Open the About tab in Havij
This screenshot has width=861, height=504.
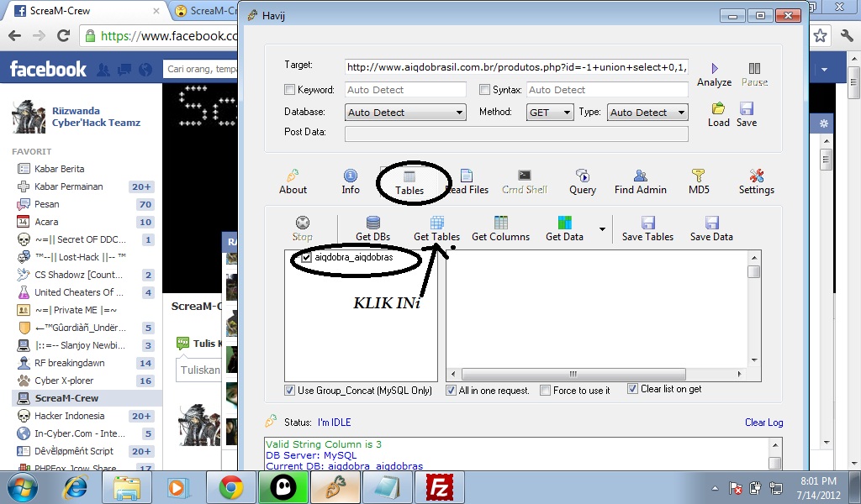point(293,182)
